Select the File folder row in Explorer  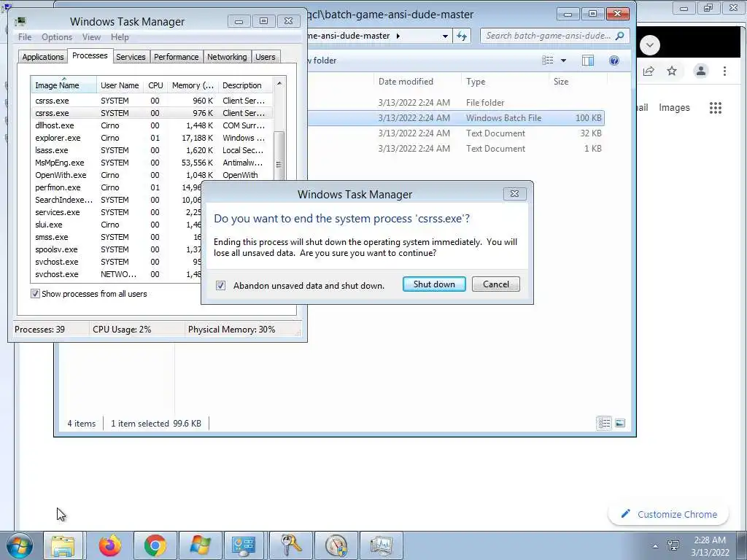(x=456, y=102)
